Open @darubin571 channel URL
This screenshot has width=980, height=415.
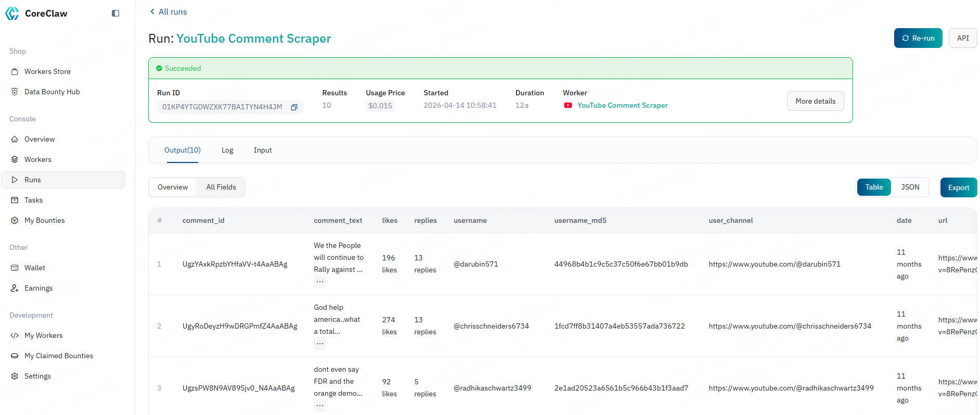(774, 264)
